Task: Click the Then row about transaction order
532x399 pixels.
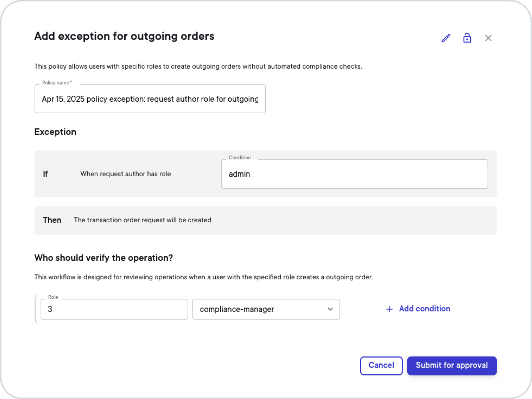Action: click(265, 220)
